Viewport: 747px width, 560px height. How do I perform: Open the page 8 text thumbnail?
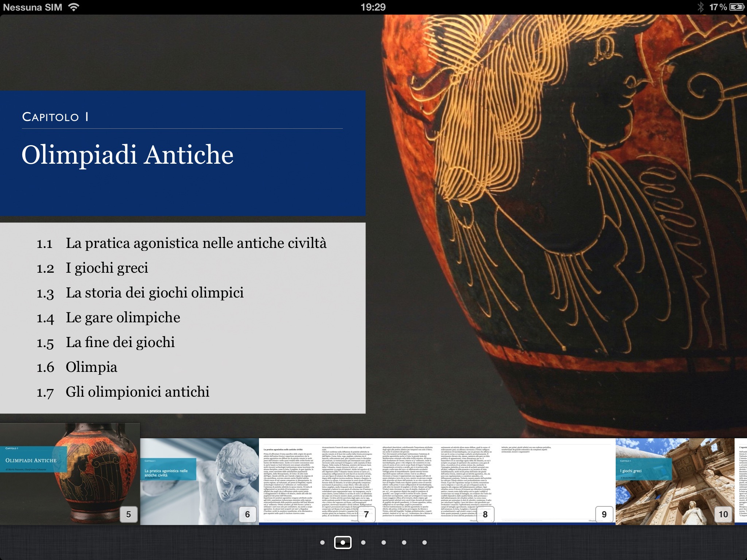(x=437, y=482)
